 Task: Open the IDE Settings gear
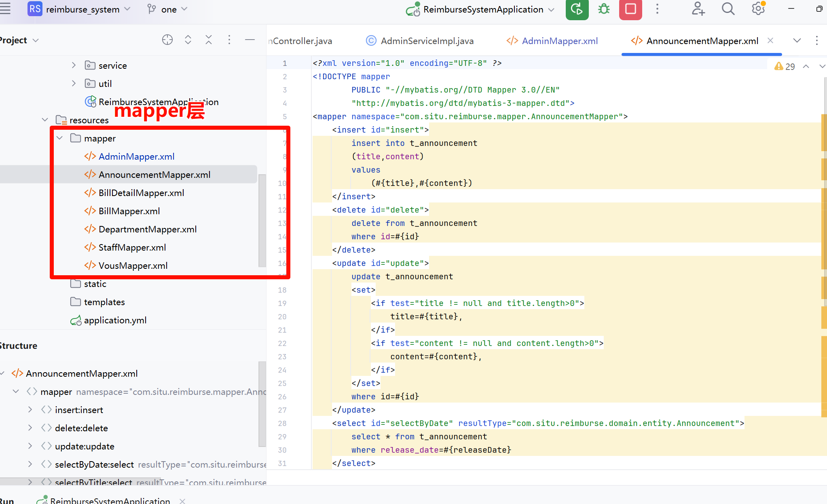click(x=758, y=10)
